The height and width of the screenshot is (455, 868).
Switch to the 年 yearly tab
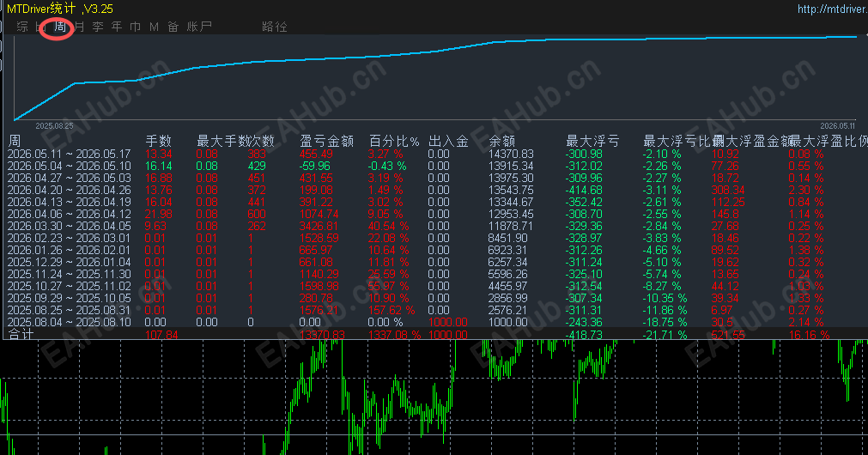pyautogui.click(x=117, y=27)
